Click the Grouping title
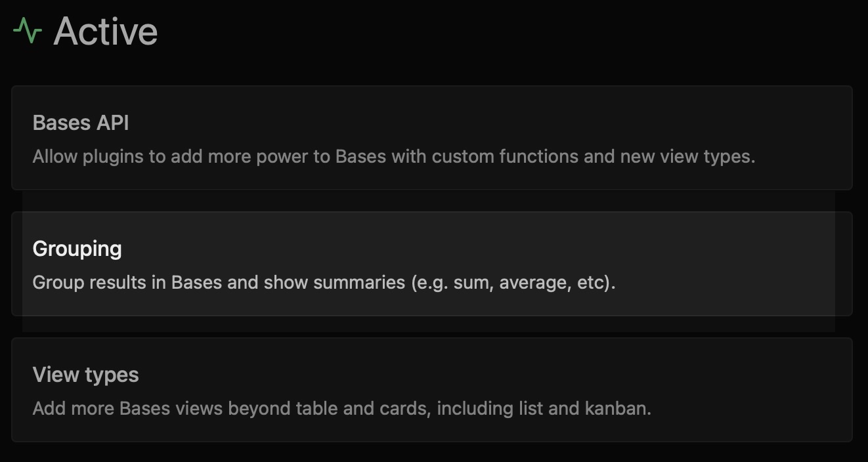 pos(77,249)
